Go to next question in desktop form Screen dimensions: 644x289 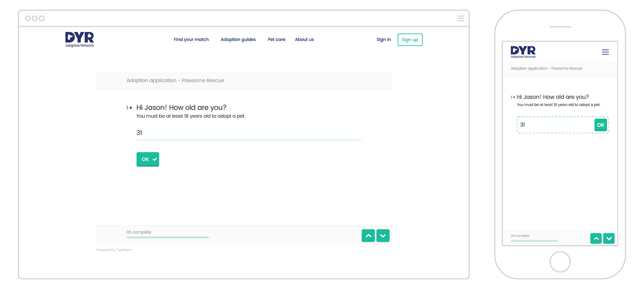point(383,236)
